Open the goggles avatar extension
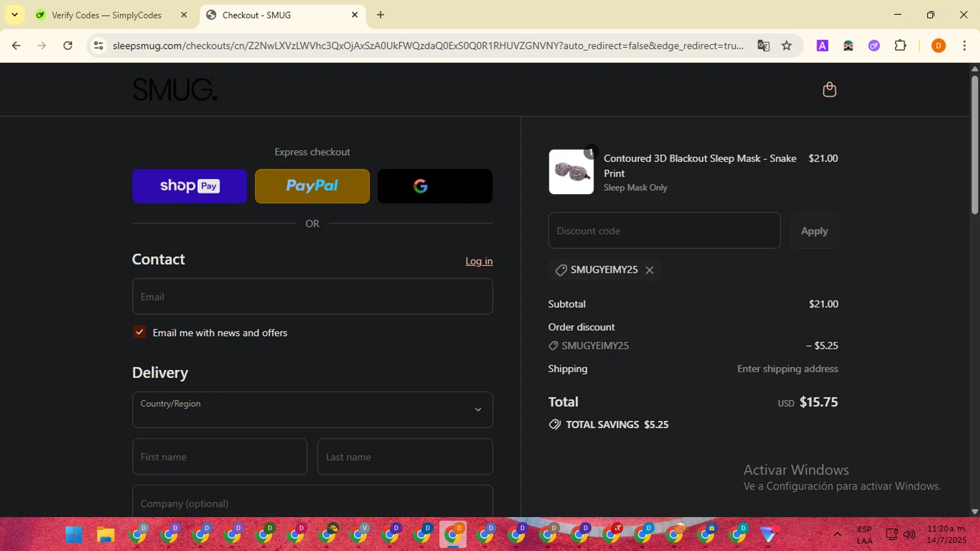The image size is (980, 551). (x=848, y=46)
